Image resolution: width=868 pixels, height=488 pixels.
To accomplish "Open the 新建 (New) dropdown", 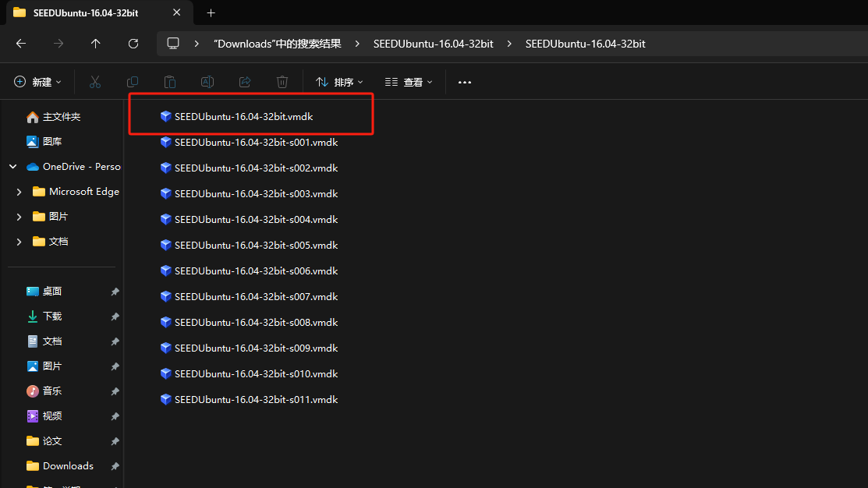I will [x=37, y=82].
